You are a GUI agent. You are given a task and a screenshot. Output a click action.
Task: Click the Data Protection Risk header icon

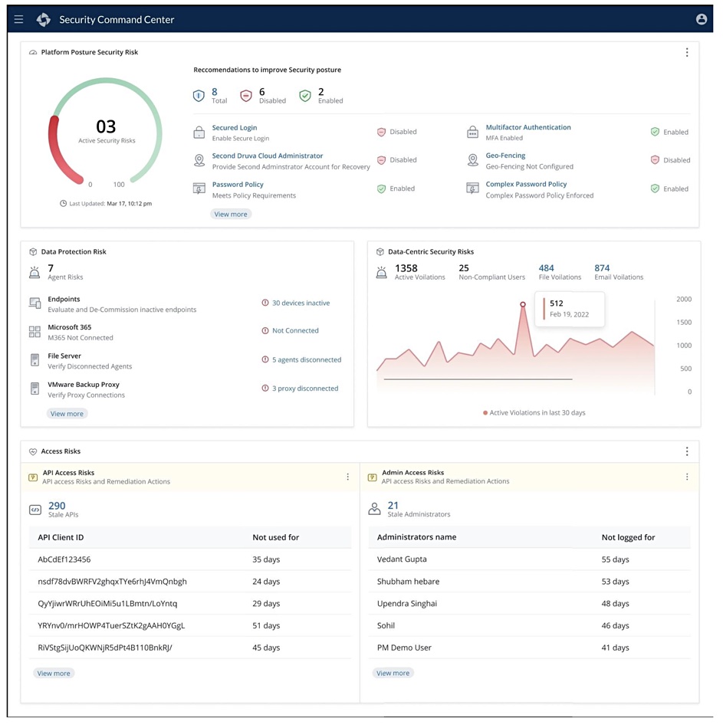pyautogui.click(x=33, y=251)
